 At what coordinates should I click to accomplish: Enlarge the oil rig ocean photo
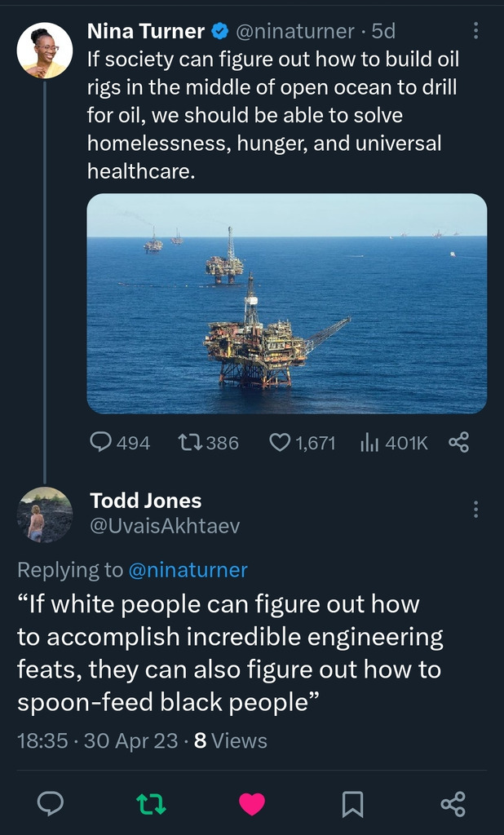[287, 303]
